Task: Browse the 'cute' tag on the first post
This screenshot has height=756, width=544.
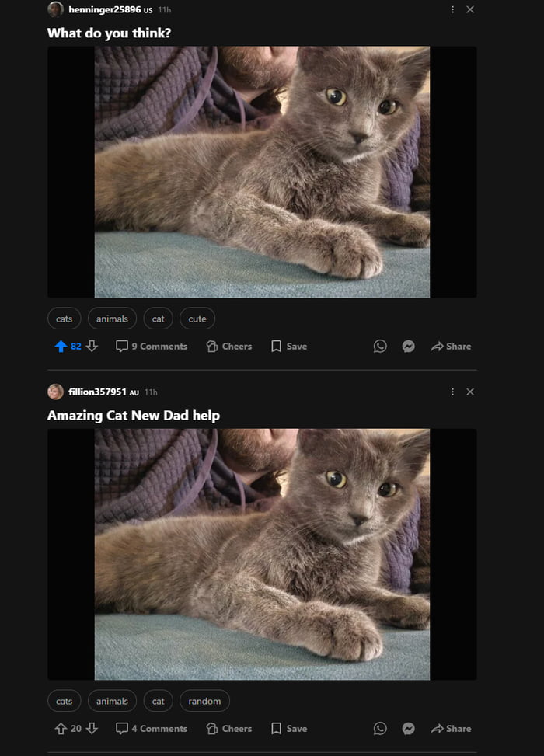Action: [197, 319]
